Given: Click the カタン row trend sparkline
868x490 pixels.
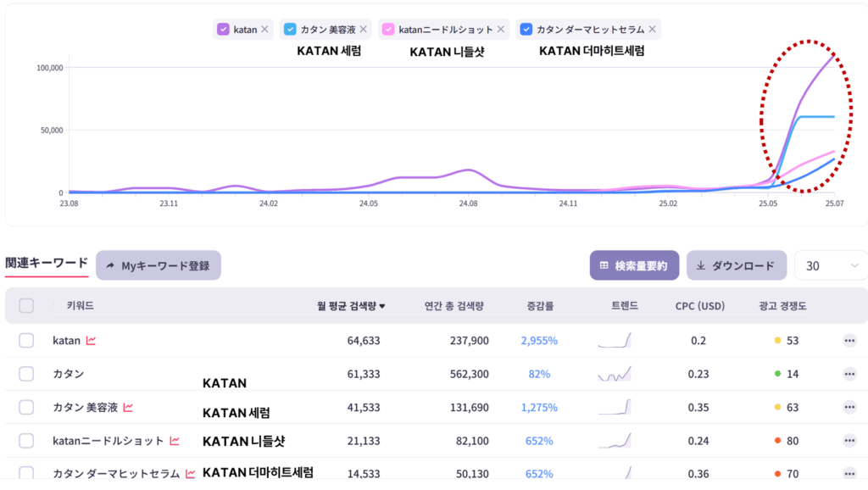Looking at the screenshot, I should (615, 374).
